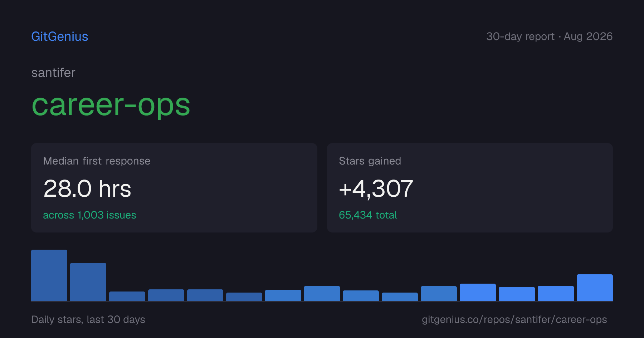Viewport: 644px width, 338px height.
Task: Click the 28.0 hrs value
Action: tap(87, 188)
